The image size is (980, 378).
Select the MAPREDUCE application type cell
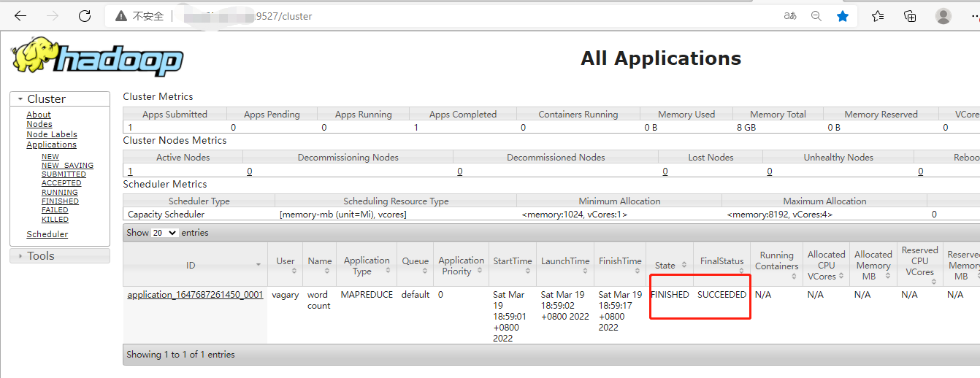(367, 295)
